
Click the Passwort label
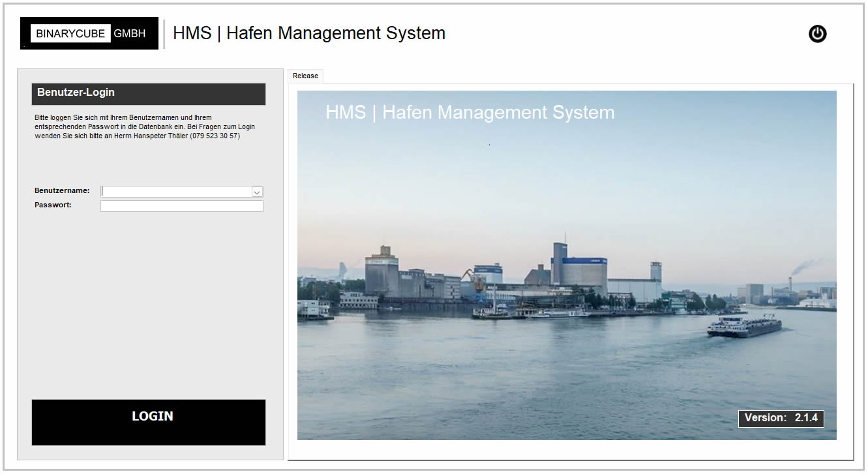click(x=53, y=205)
